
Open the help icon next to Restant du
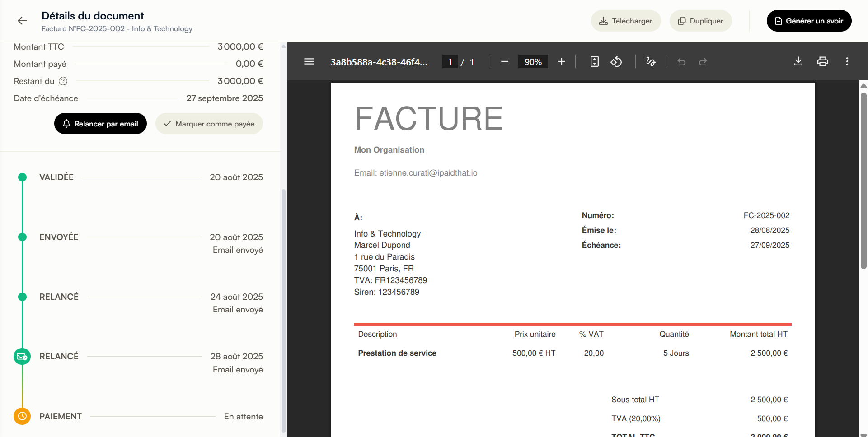[x=63, y=81]
